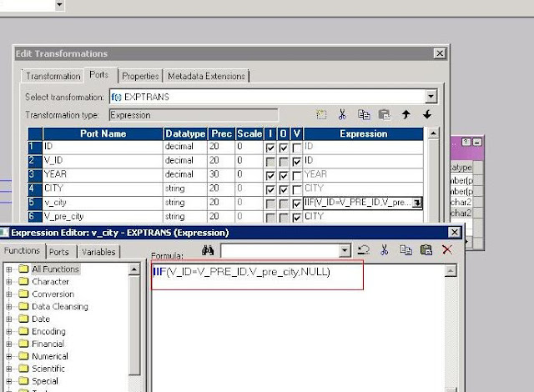Click the Port Name column header
Viewport: 534px width, 392px height.
pyautogui.click(x=103, y=133)
